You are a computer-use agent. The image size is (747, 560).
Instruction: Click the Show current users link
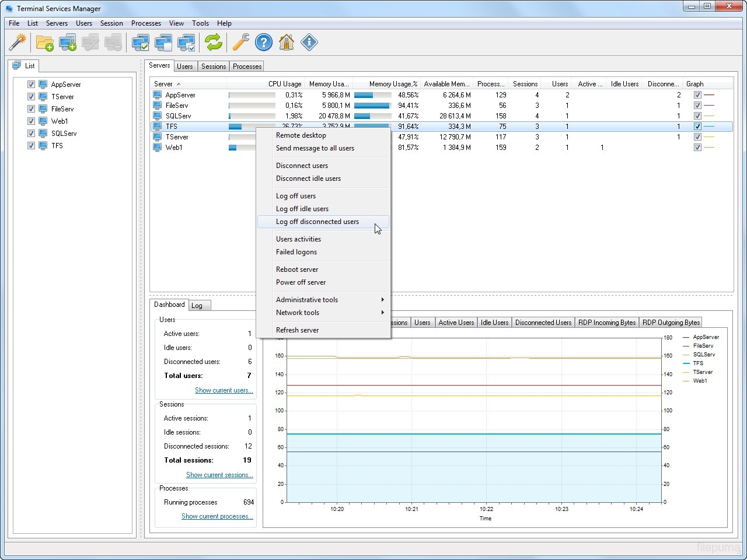click(224, 390)
